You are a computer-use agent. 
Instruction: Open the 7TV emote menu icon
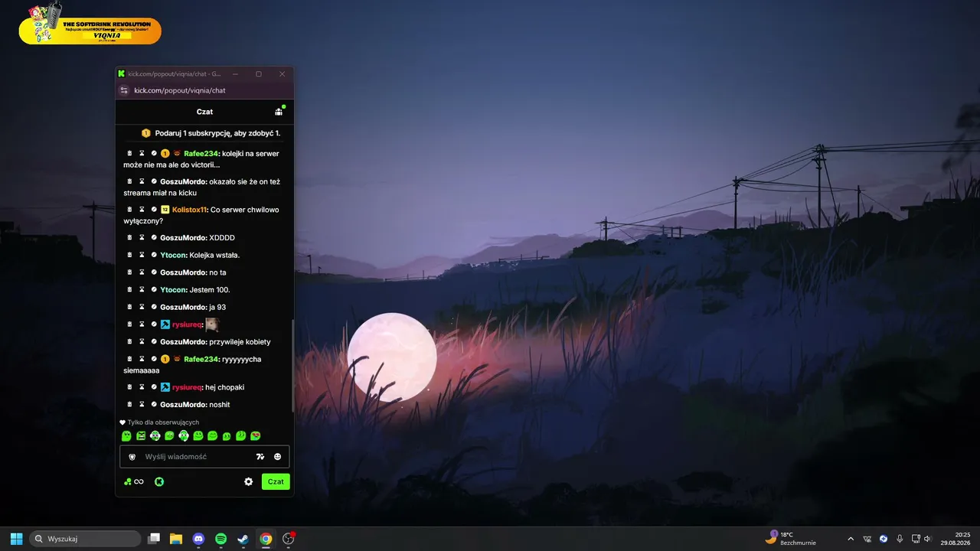click(x=260, y=457)
